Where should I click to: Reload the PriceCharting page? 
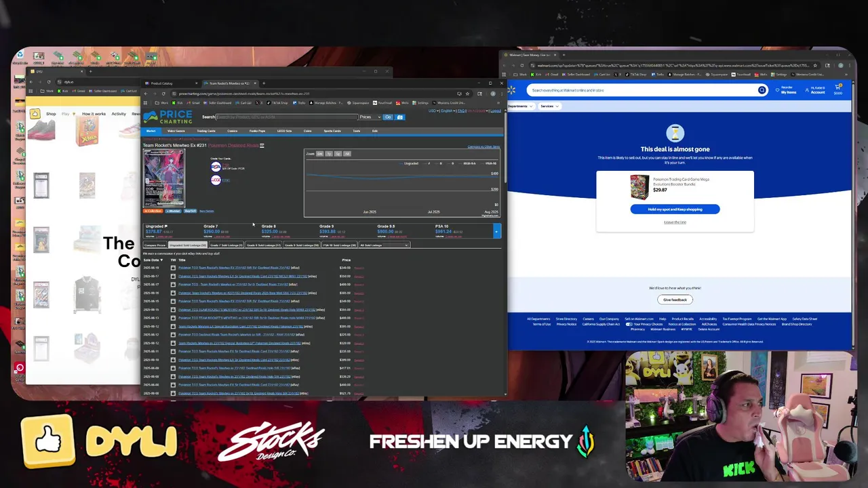click(x=163, y=94)
